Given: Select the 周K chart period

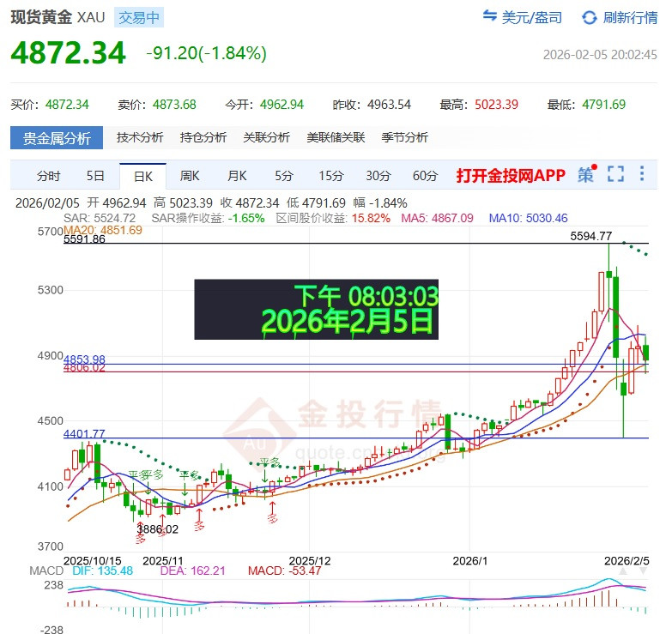Looking at the screenshot, I should point(190,176).
